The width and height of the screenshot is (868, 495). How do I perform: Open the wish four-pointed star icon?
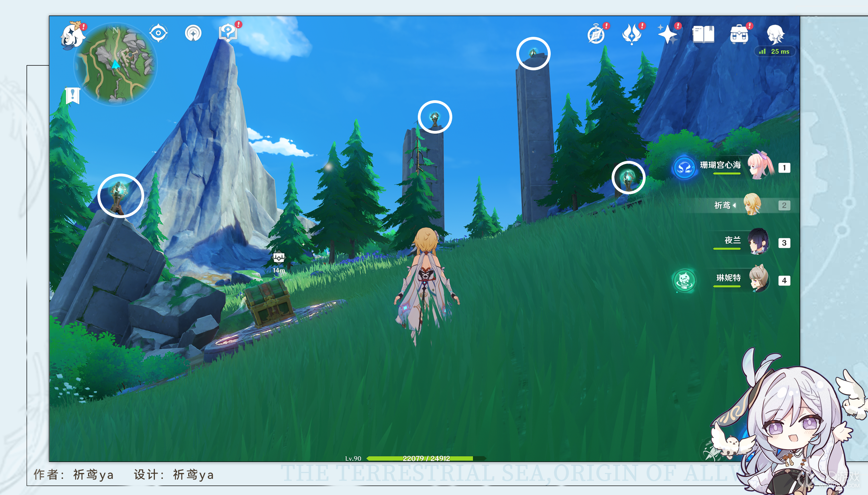click(x=668, y=34)
